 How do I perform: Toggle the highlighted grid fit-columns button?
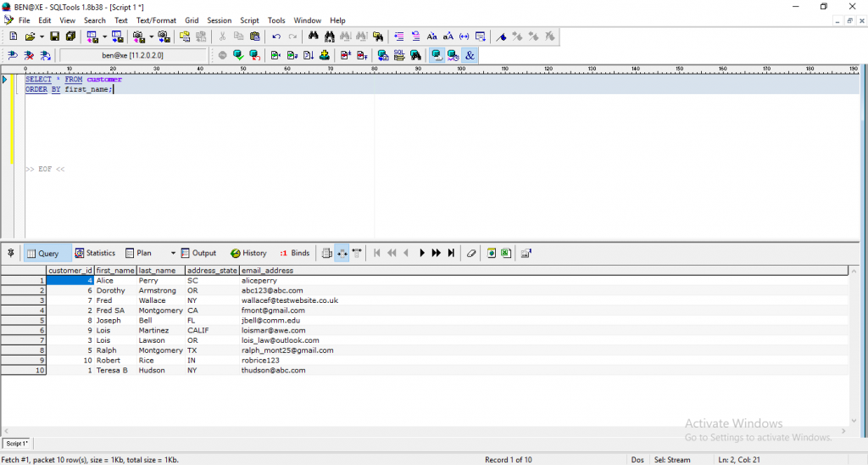pos(342,253)
